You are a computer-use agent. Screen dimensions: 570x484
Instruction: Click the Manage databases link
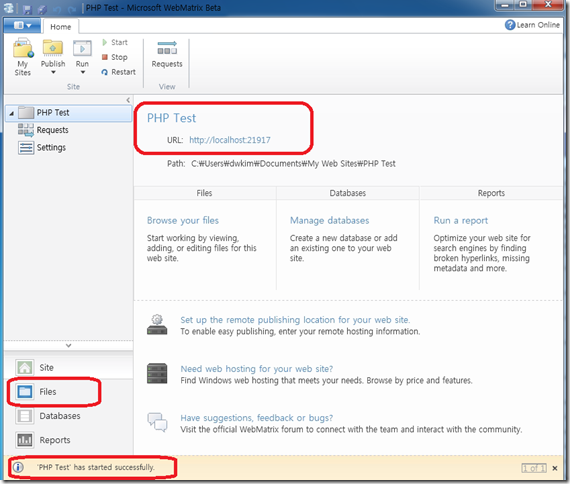pyautogui.click(x=329, y=220)
